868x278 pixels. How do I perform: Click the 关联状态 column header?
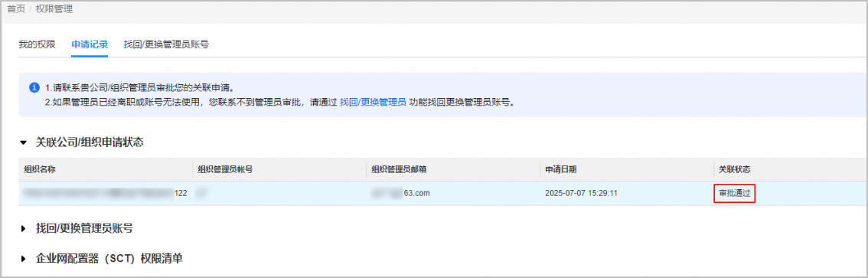point(791,169)
